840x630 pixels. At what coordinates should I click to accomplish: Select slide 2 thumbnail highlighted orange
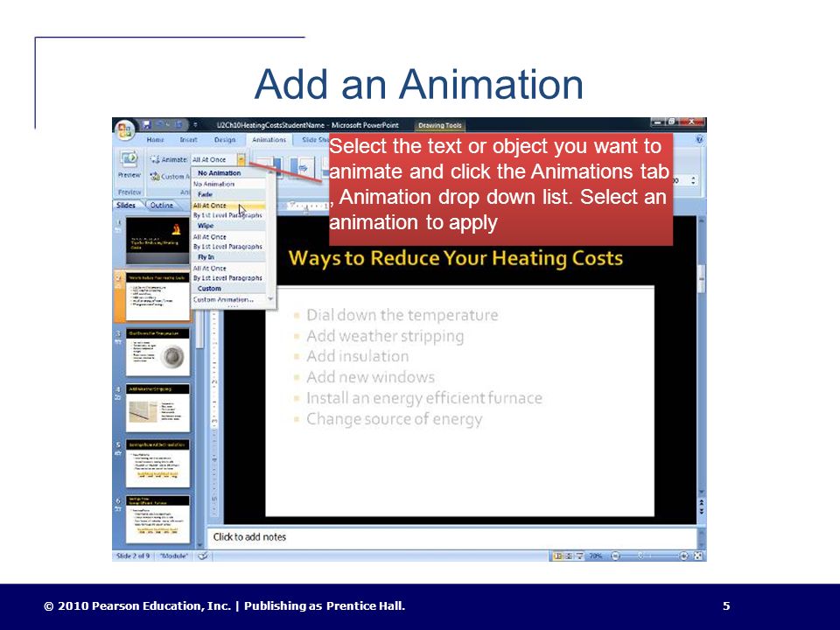157,297
